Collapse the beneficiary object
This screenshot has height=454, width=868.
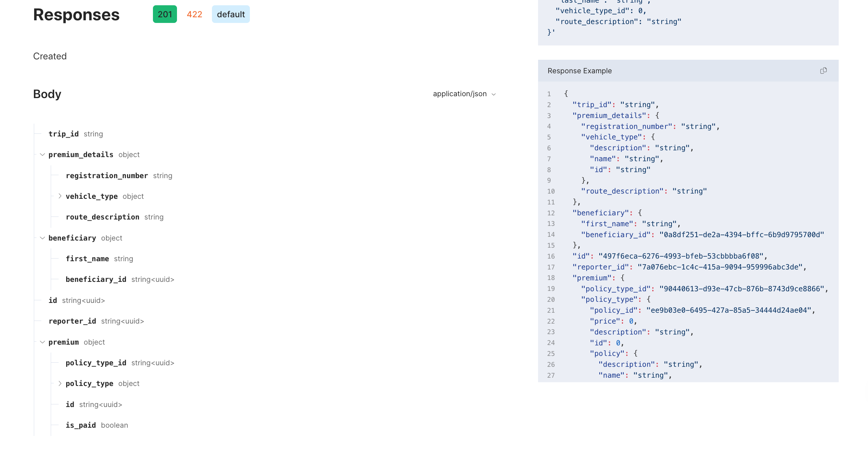(42, 238)
